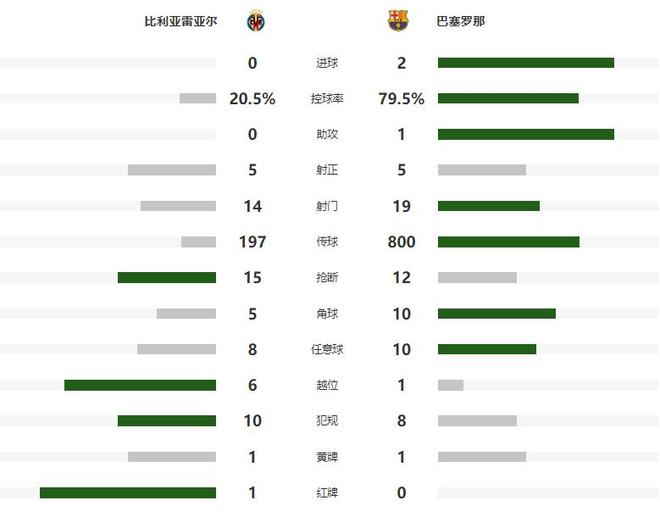Viewport: 660px width, 517px height.
Task: Select the 红牌 stat label
Action: click(326, 493)
